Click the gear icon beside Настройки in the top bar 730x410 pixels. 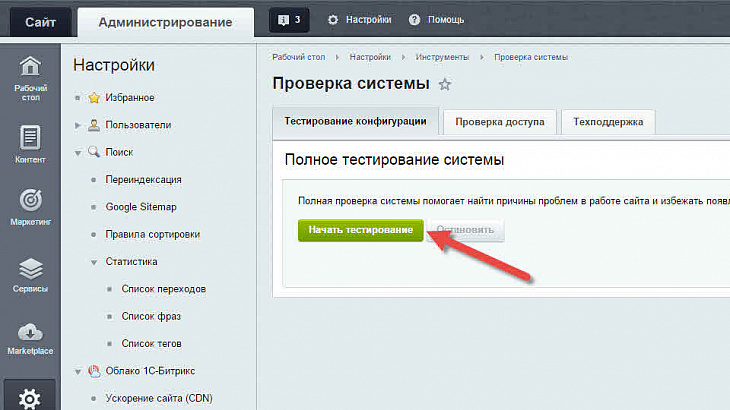point(333,20)
